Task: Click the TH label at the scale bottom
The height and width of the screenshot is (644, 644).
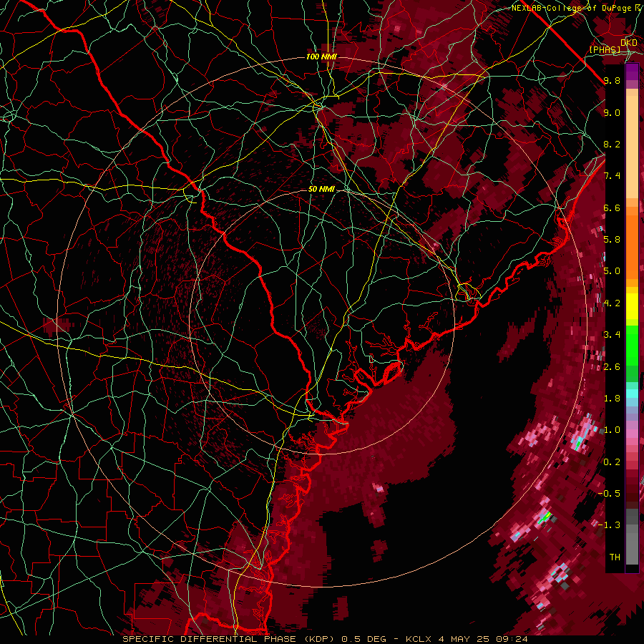Action: [615, 557]
